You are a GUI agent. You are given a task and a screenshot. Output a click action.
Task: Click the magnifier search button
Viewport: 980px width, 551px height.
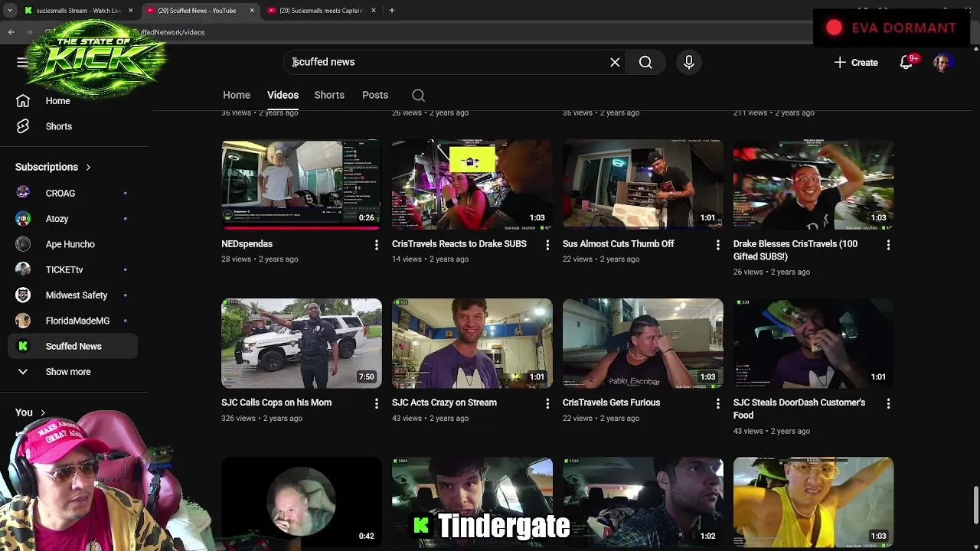645,62
